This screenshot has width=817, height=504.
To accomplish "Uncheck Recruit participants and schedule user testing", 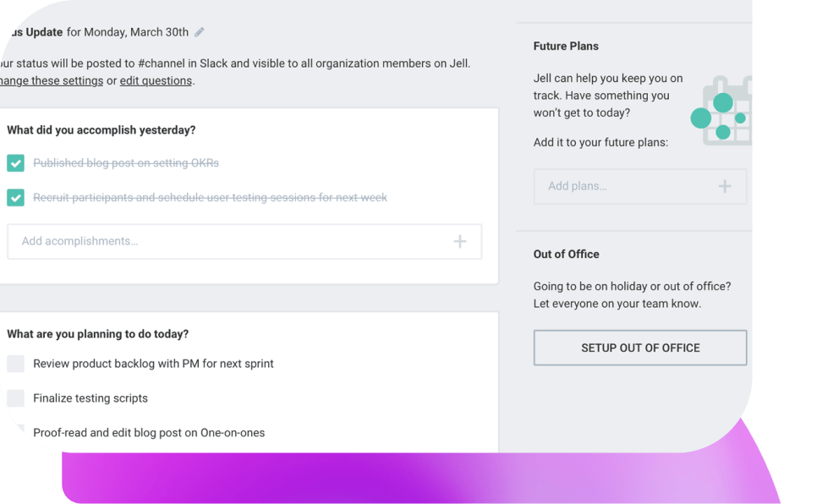I will [15, 198].
